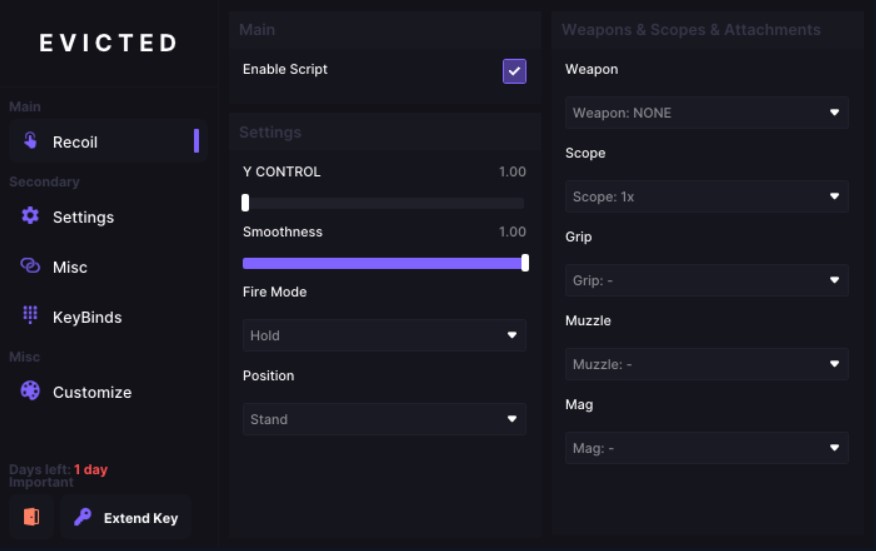Switch to the KeyBinds menu label
The height and width of the screenshot is (551, 876).
pyautogui.click(x=87, y=317)
